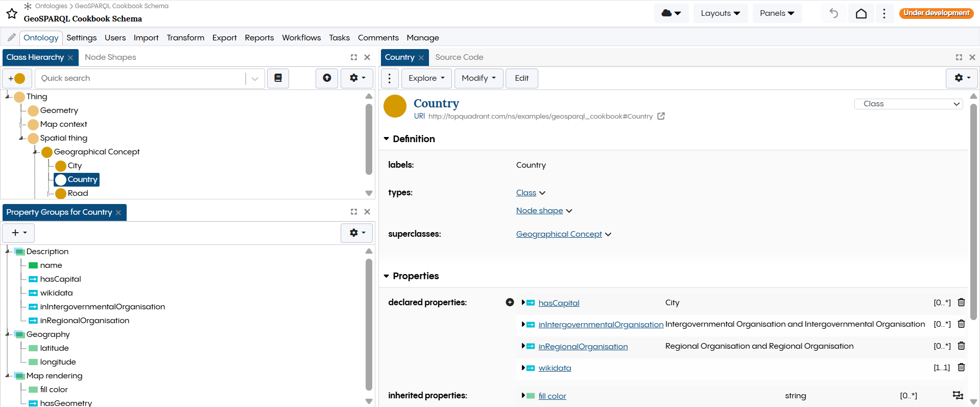Delete the hasCapital property via trash icon

coord(961,302)
